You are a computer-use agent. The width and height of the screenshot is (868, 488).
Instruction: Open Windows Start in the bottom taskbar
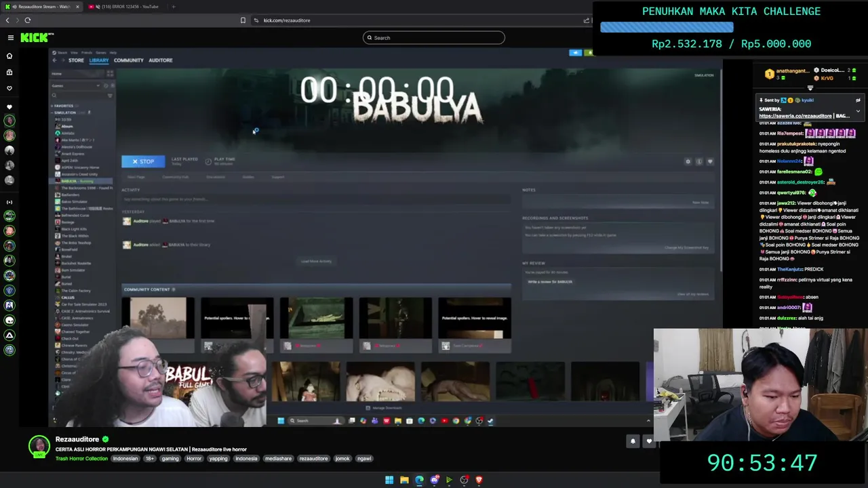[389, 480]
